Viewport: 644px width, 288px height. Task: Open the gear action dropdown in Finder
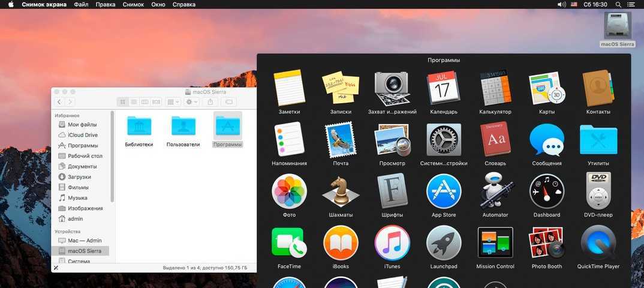point(192,102)
